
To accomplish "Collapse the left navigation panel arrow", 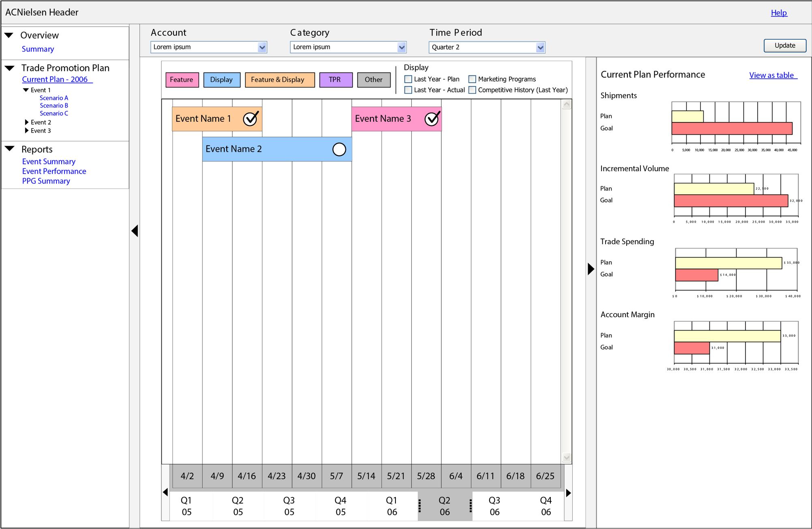I will point(134,231).
